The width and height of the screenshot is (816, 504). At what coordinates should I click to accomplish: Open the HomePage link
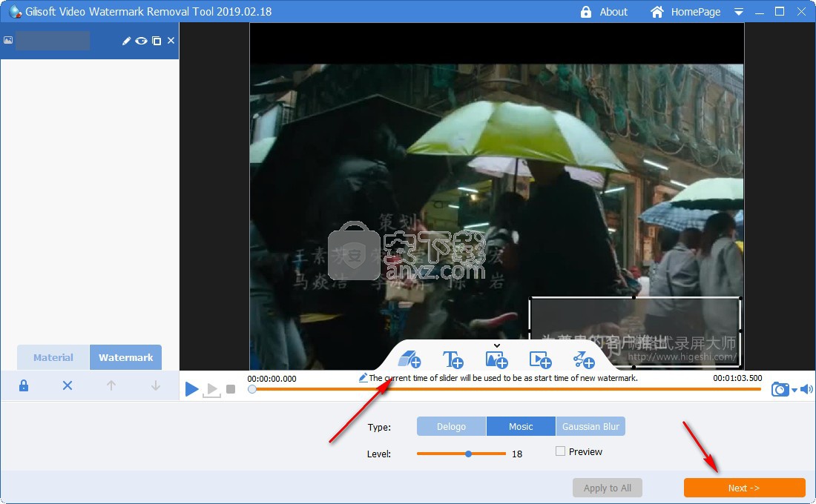(696, 12)
